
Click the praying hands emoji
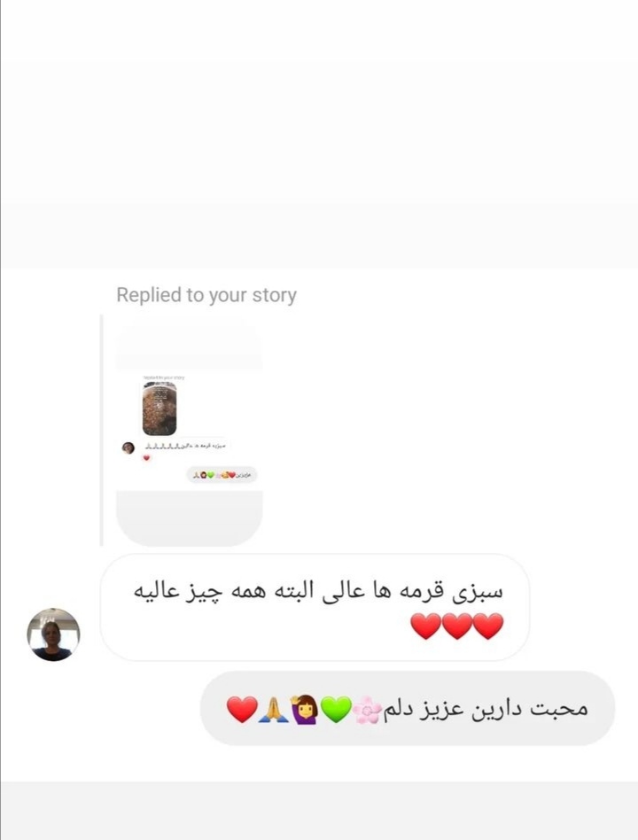tap(273, 709)
